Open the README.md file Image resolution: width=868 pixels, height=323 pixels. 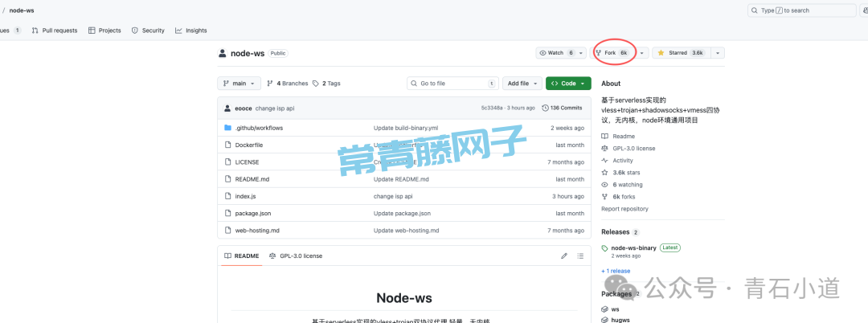(x=252, y=179)
